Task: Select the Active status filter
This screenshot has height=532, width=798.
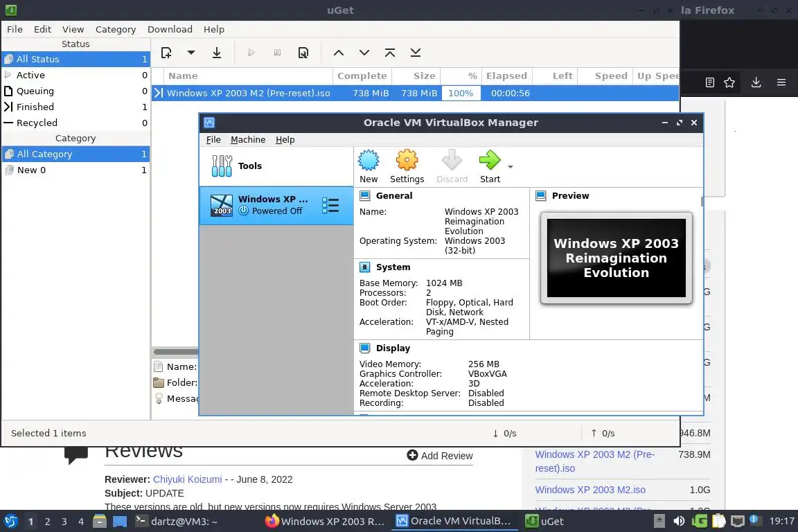Action: pos(76,75)
